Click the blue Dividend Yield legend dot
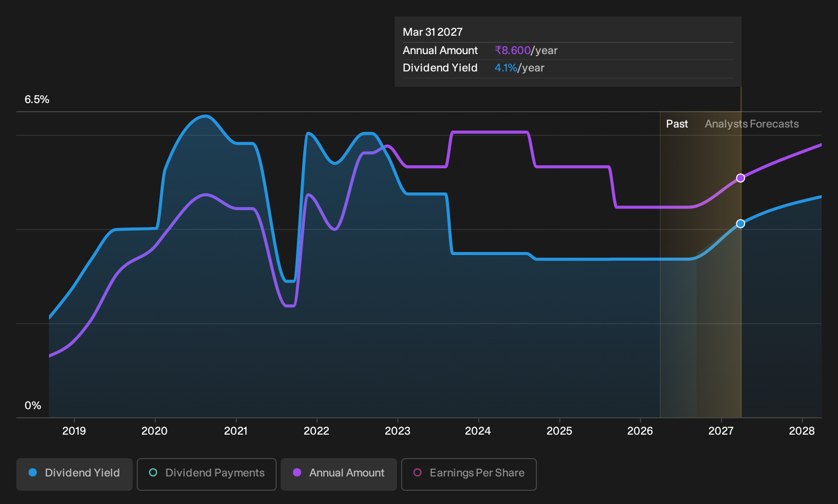 33,472
